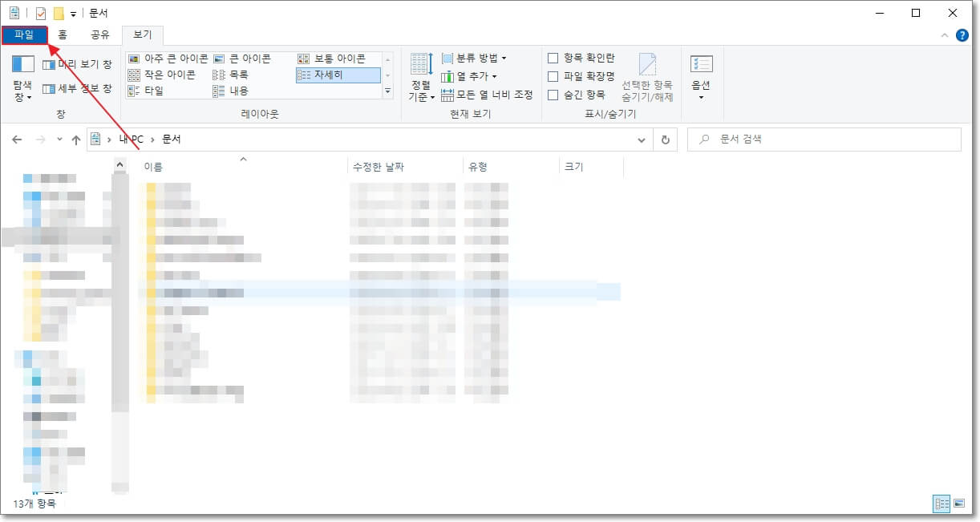
Task: Select the 큰 아이콘 layout view
Action: pos(245,58)
